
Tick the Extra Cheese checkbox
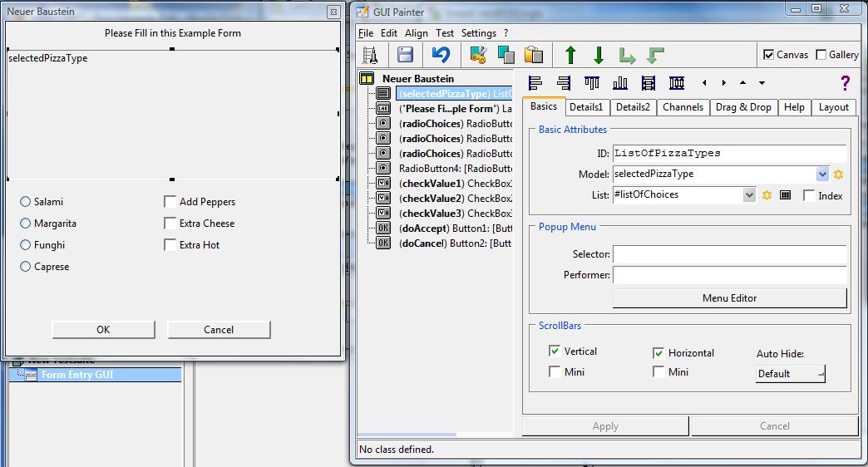(170, 224)
